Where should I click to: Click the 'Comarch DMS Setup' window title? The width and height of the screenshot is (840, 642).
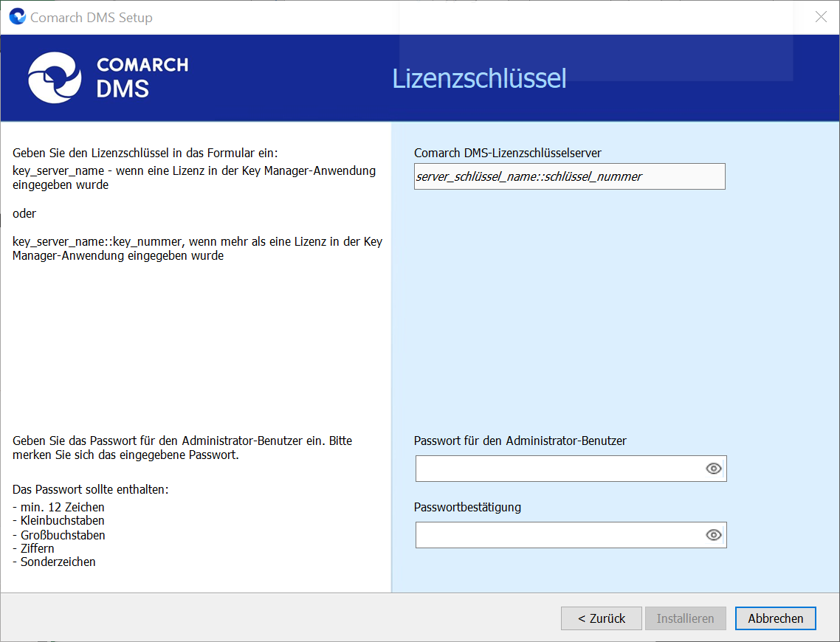point(91,18)
